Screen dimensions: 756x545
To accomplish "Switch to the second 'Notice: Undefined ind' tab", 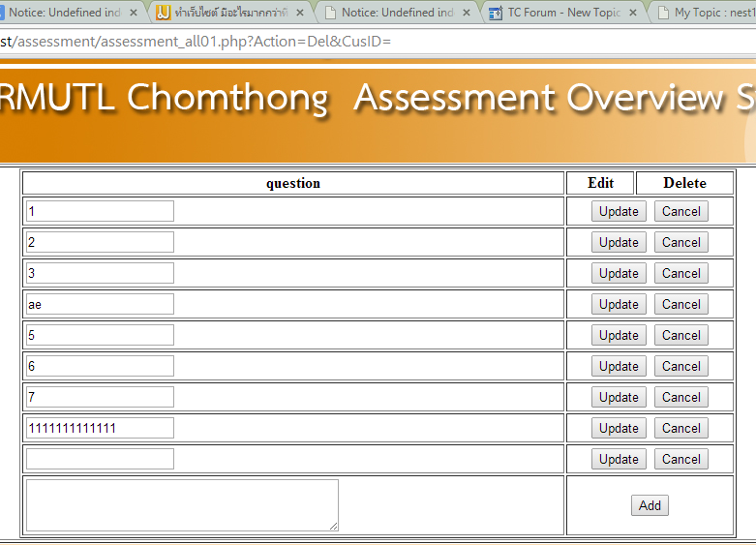I will pos(397,13).
